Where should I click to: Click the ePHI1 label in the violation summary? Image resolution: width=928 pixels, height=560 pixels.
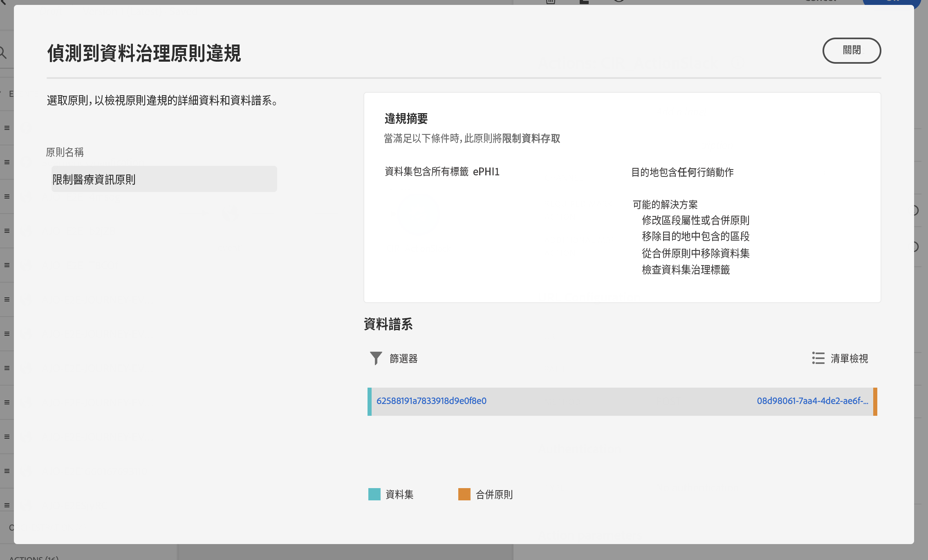(486, 172)
